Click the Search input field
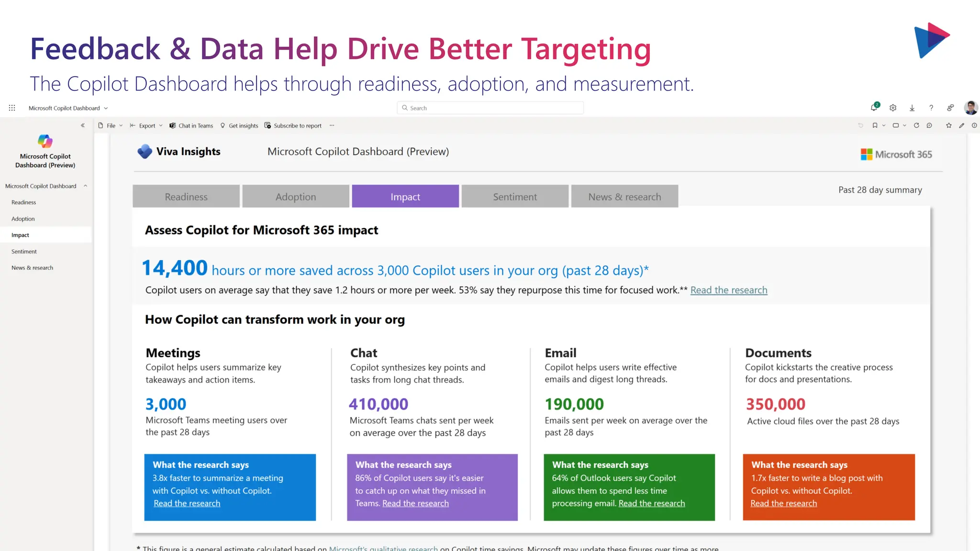 click(x=490, y=108)
